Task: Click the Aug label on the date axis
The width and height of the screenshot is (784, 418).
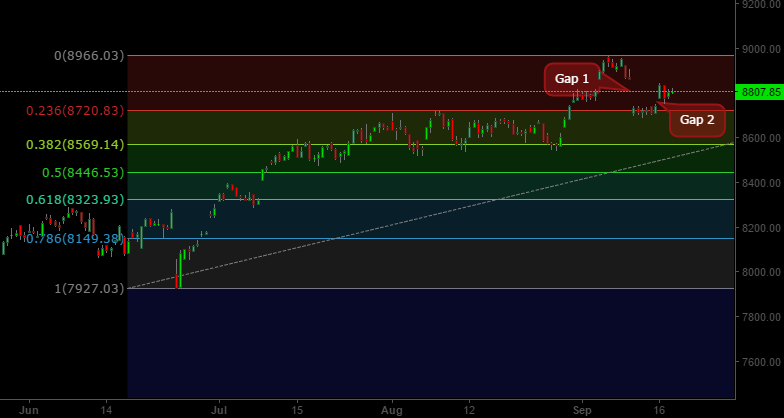Action: (x=392, y=410)
